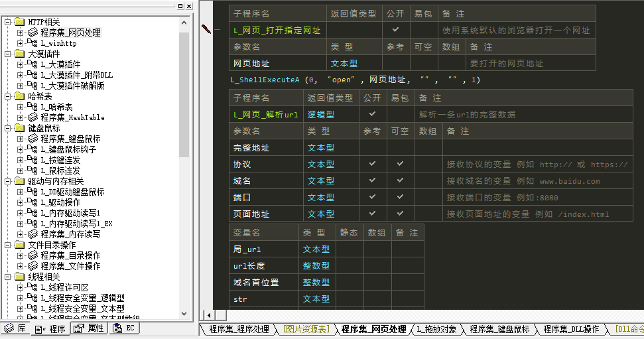Click the module icon next to L_内存驱动读写1_EX
Screen dimensions: 644x339
click(x=32, y=224)
